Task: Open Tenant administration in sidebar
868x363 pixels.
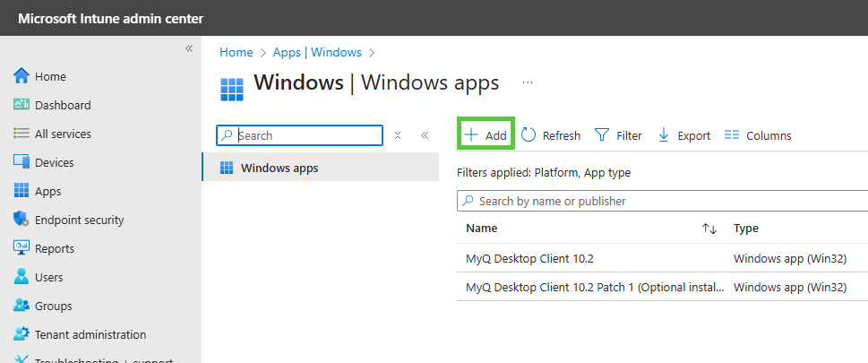Action: [90, 334]
